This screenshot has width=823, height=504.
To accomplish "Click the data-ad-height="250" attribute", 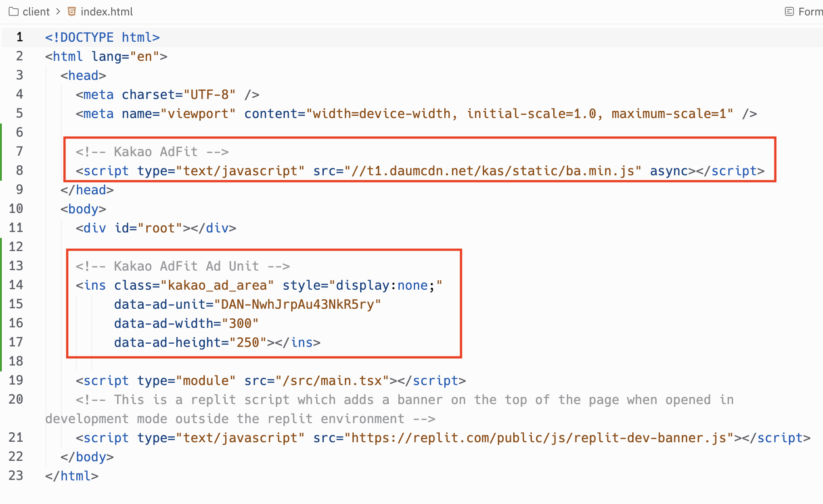I will click(190, 342).
